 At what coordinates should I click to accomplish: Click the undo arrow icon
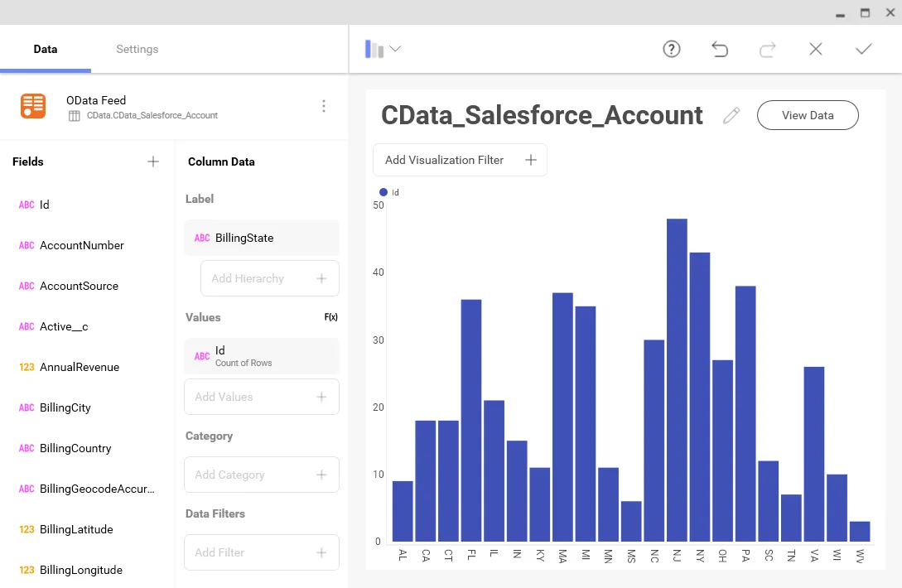coord(720,49)
